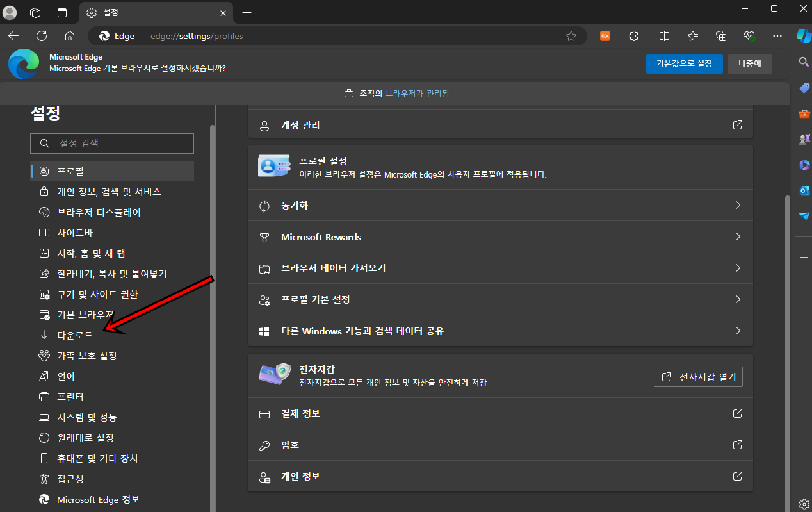Open the orange EX extension icon
The width and height of the screenshot is (812, 512).
click(605, 36)
